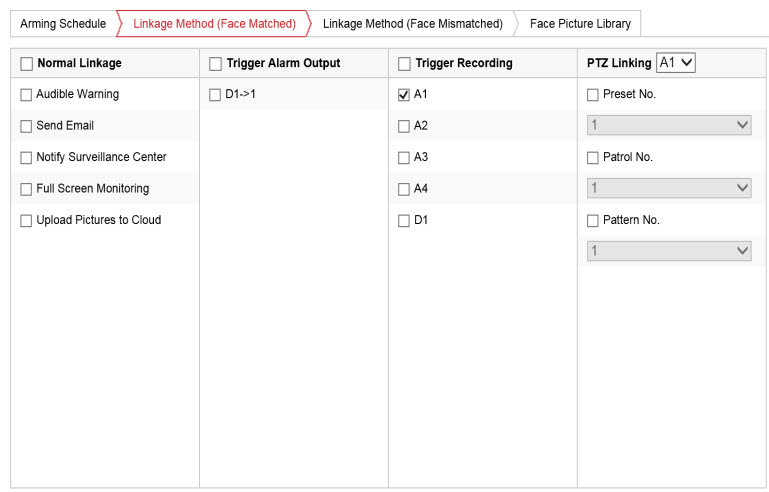Check the D1->1 alarm output
769x492 pixels.
tap(215, 95)
